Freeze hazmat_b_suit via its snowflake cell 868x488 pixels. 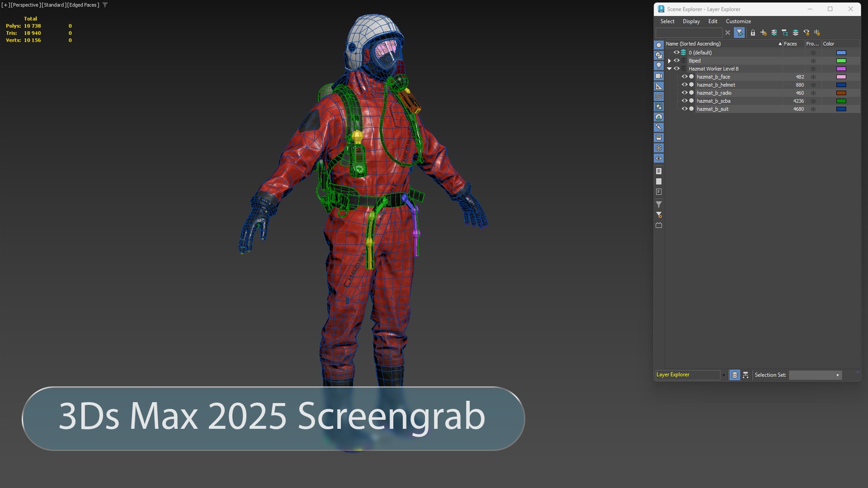tap(813, 109)
